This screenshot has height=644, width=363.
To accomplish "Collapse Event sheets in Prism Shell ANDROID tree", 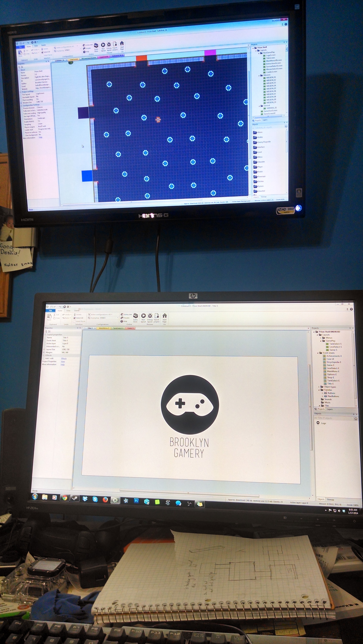I will point(318,353).
